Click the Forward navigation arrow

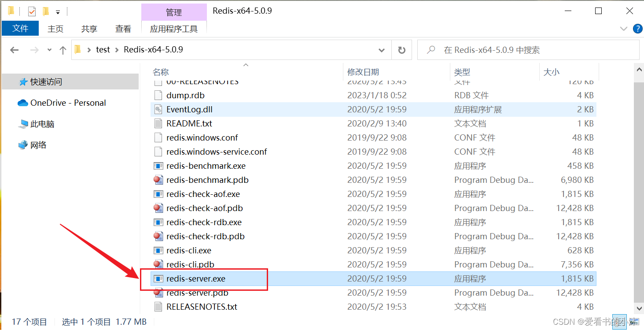34,50
